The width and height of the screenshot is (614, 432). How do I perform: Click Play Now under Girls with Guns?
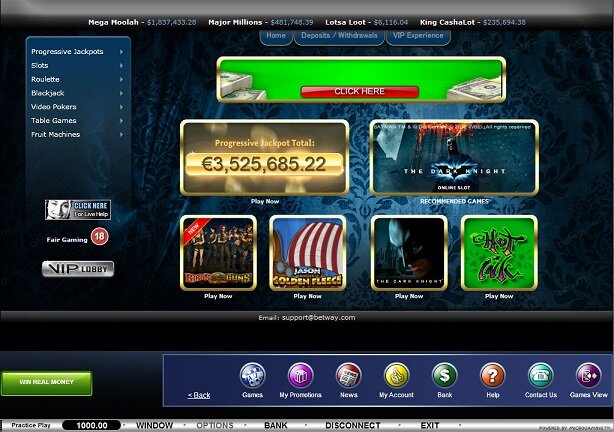pos(218,296)
